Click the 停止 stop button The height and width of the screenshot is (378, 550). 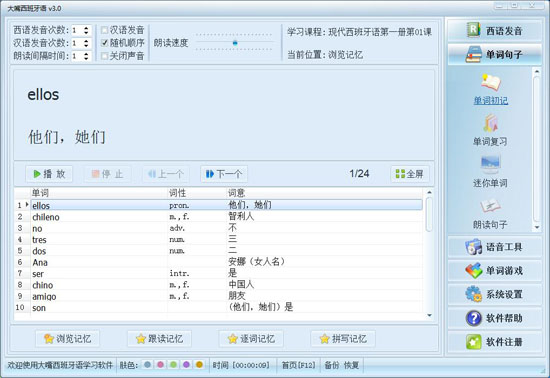[x=107, y=174]
